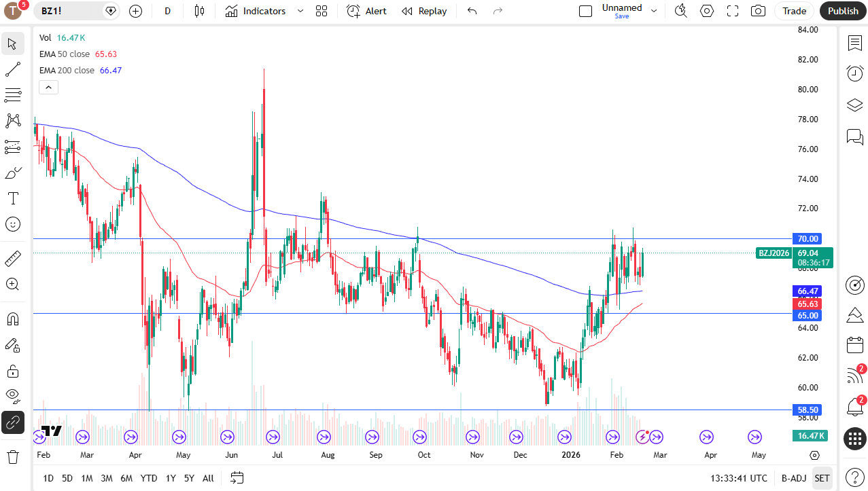The height and width of the screenshot is (491, 868).
Task: Open the layout setup square icon
Action: tap(585, 11)
